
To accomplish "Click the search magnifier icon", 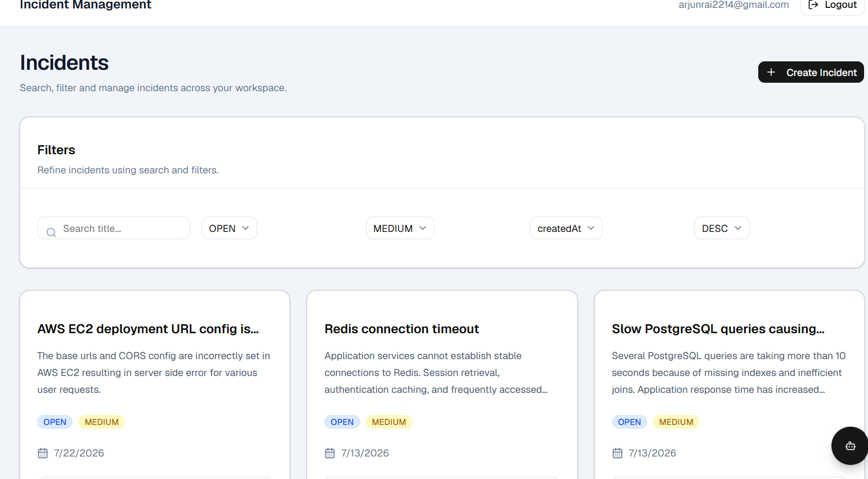I will [51, 232].
